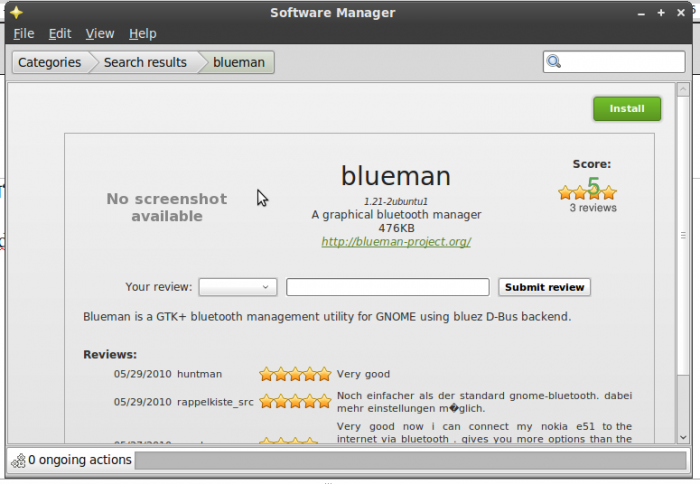Submit your review
This screenshot has height=484, width=700.
click(544, 287)
